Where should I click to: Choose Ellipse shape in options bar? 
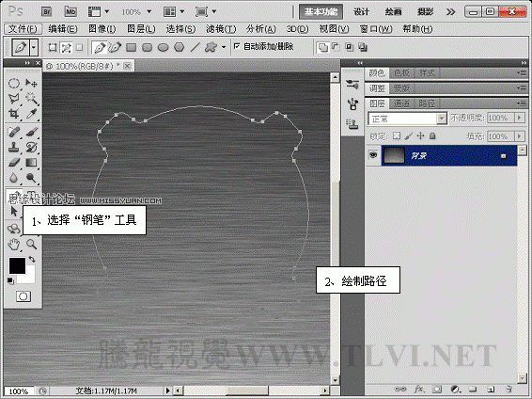click(164, 47)
